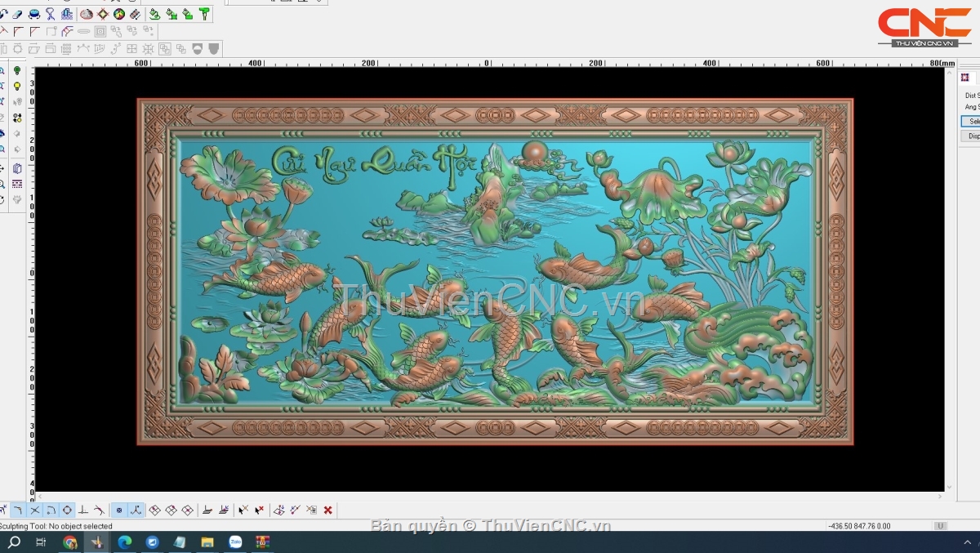Image resolution: width=980 pixels, height=553 pixels.
Task: Click the red X delete icon
Action: point(327,511)
